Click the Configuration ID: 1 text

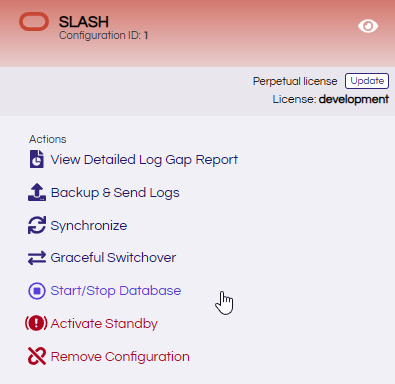pyautogui.click(x=104, y=35)
